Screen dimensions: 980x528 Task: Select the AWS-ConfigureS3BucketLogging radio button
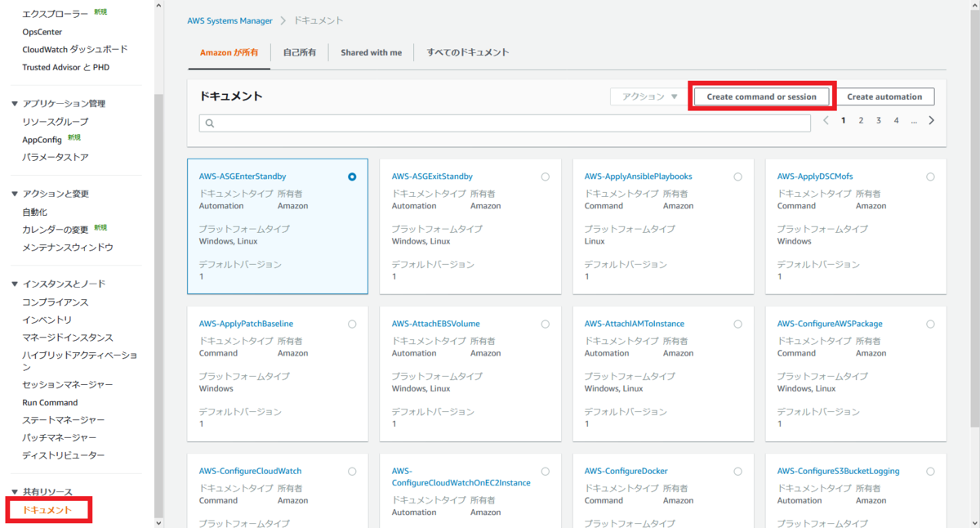tap(930, 471)
